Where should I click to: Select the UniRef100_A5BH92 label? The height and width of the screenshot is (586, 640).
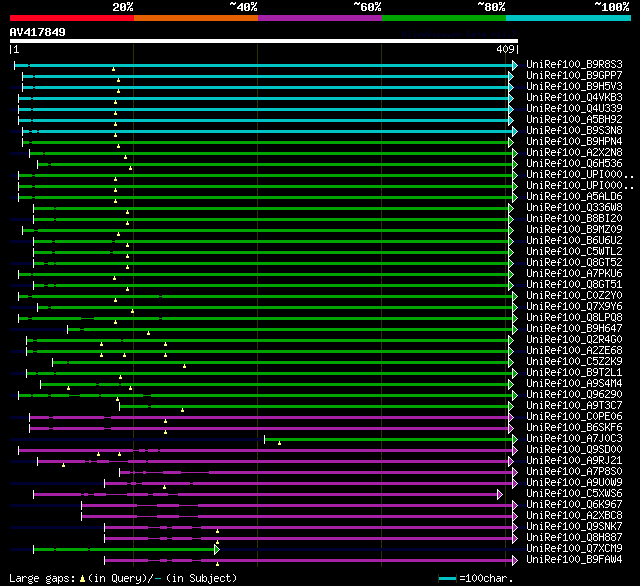574,120
